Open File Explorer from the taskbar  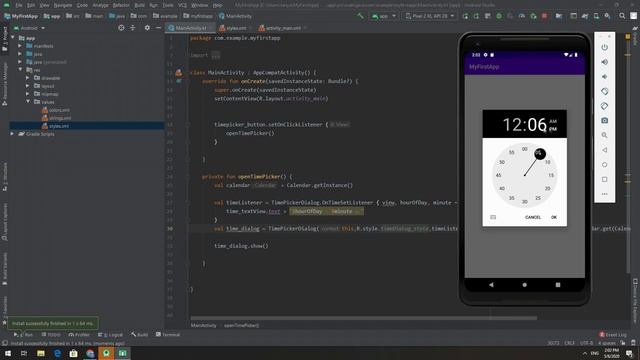(x=41, y=353)
